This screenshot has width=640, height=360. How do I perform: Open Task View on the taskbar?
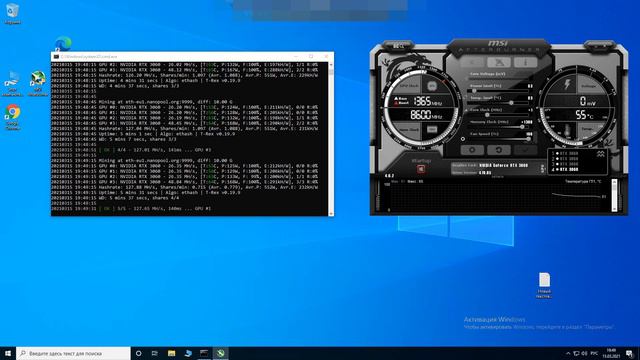click(x=155, y=353)
